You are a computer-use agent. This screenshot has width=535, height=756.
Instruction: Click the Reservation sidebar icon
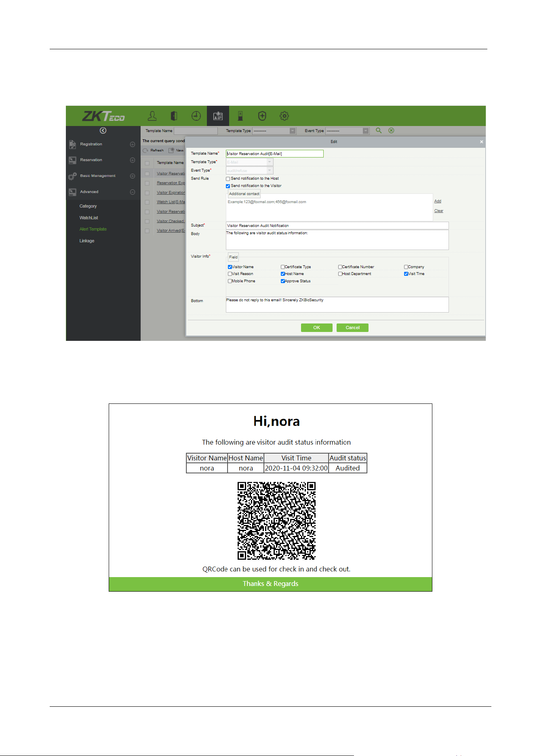72,160
